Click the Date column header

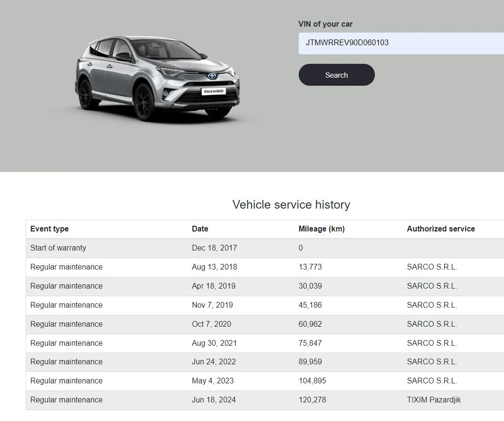click(x=200, y=229)
